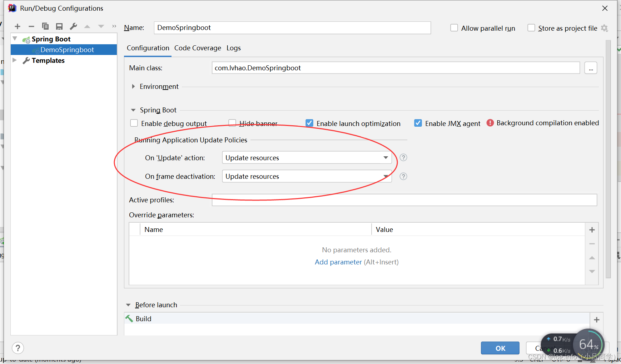The image size is (621, 364).
Task: Add override parameter with plus icon
Action: [x=592, y=230]
